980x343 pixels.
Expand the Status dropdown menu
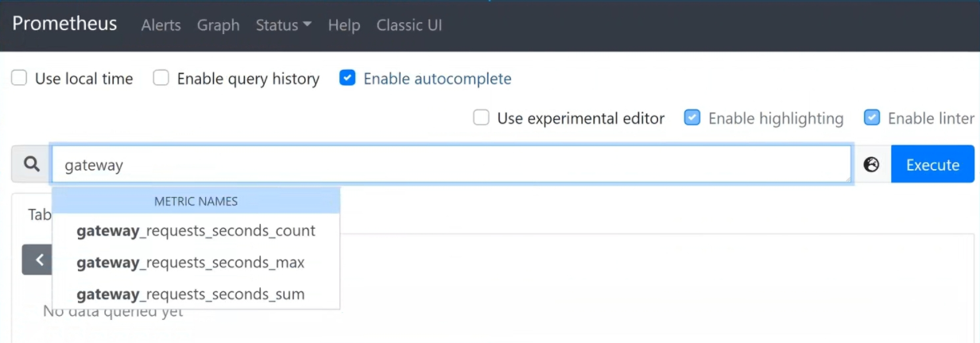pos(283,25)
